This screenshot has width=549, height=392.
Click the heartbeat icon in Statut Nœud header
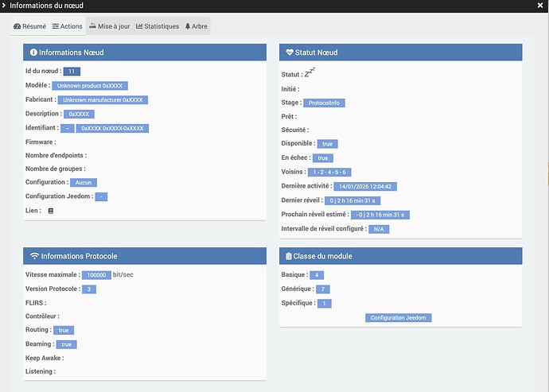[290, 52]
